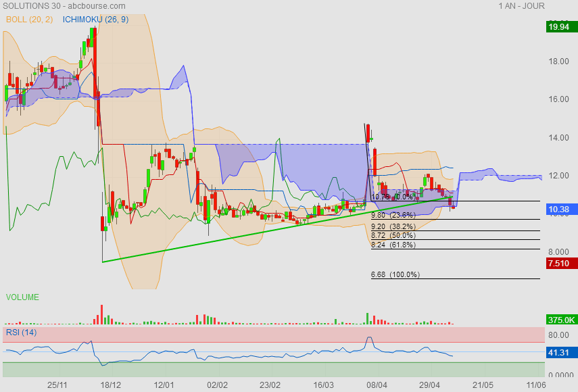Click the 29/04 date axis label

(x=429, y=385)
